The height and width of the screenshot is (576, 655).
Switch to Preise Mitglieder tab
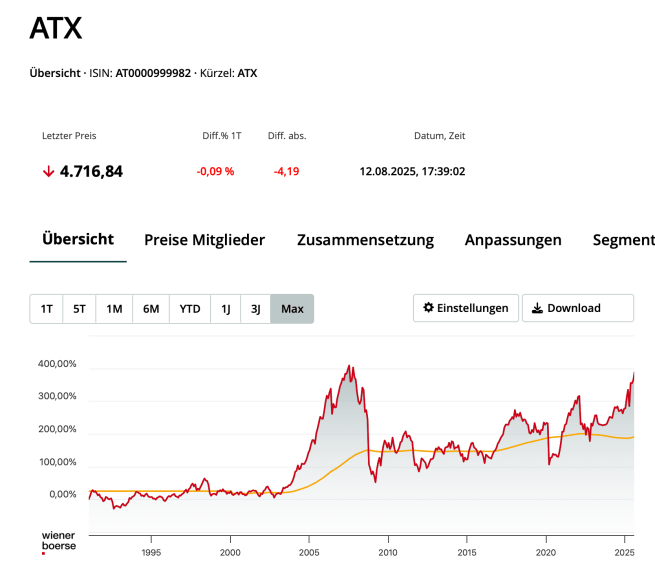[x=204, y=240]
